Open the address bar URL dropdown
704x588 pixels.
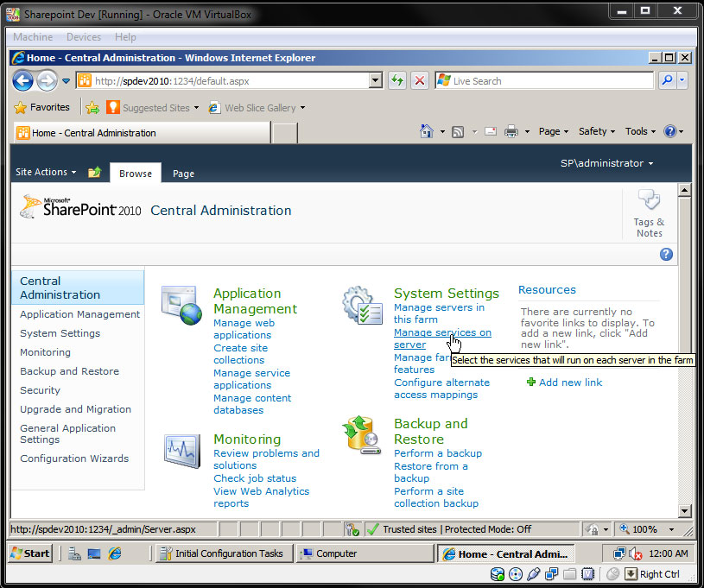[x=376, y=81]
